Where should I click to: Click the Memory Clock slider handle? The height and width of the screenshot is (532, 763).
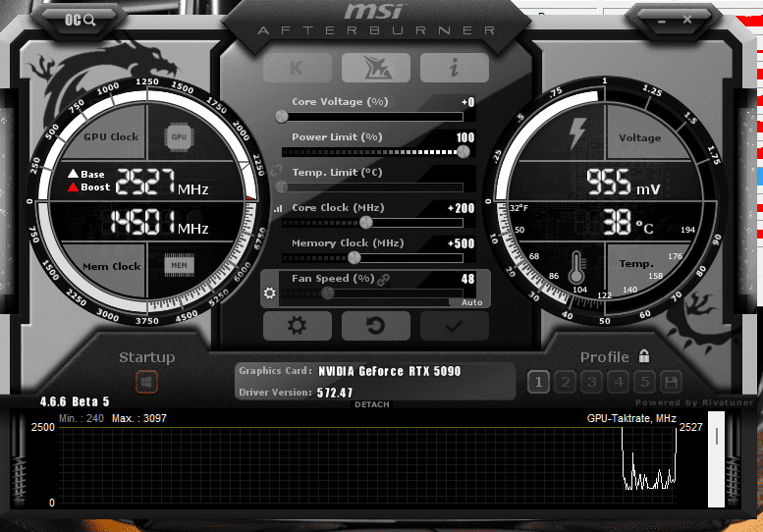[x=354, y=258]
